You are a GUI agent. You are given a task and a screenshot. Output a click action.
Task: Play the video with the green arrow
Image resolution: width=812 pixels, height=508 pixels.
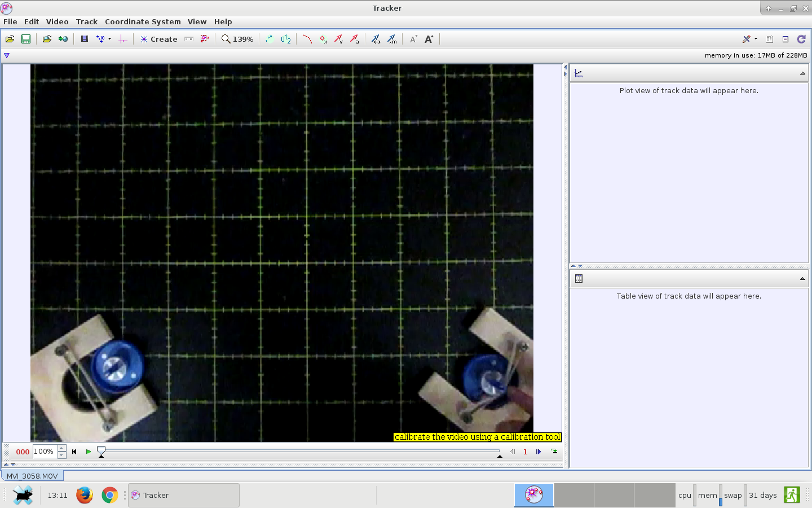click(x=89, y=452)
